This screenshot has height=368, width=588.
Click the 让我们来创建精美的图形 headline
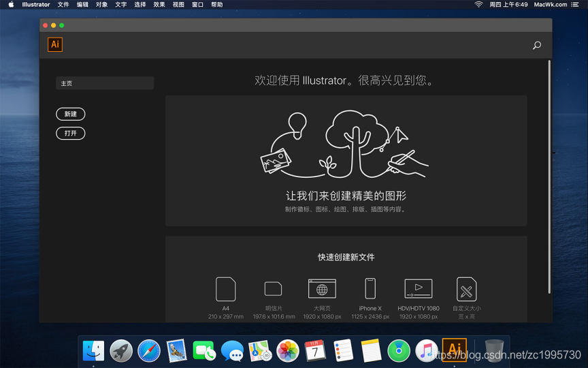346,196
